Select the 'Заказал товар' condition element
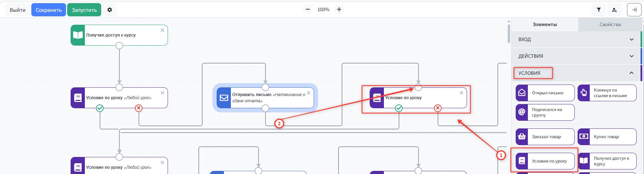Screen dimensions: 644x174 pyautogui.click(x=545, y=137)
